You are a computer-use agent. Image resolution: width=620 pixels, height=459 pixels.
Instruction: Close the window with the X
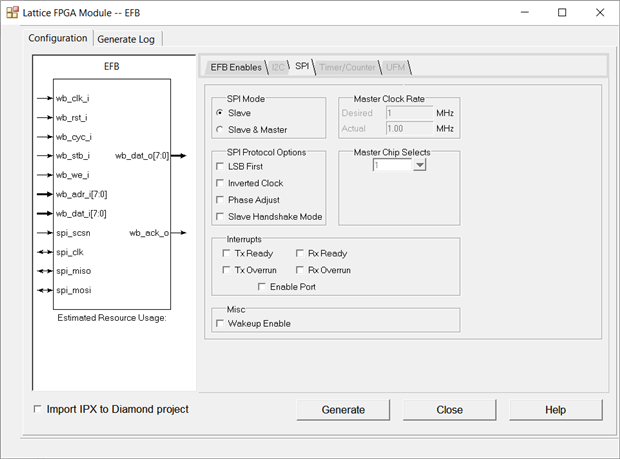pyautogui.click(x=600, y=13)
